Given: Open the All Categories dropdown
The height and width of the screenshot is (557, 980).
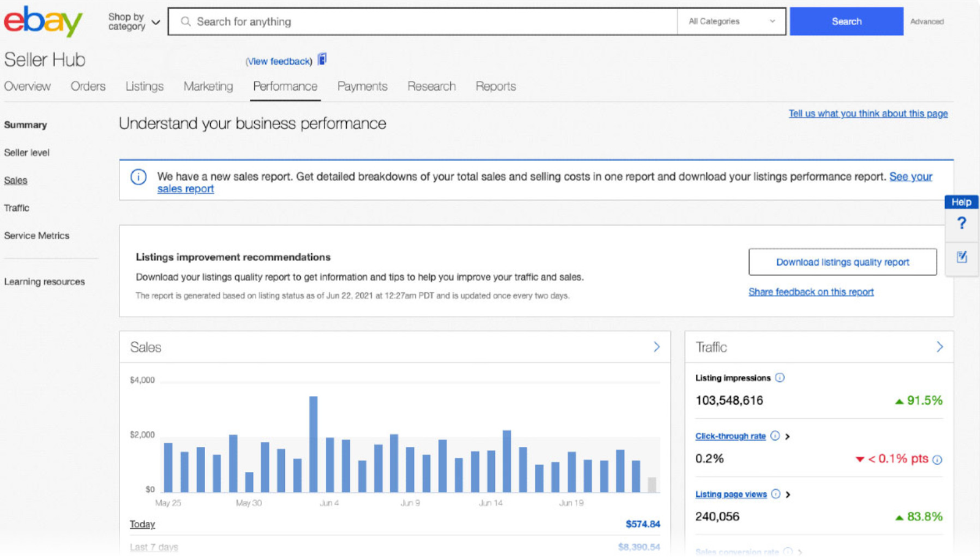Looking at the screenshot, I should tap(731, 21).
